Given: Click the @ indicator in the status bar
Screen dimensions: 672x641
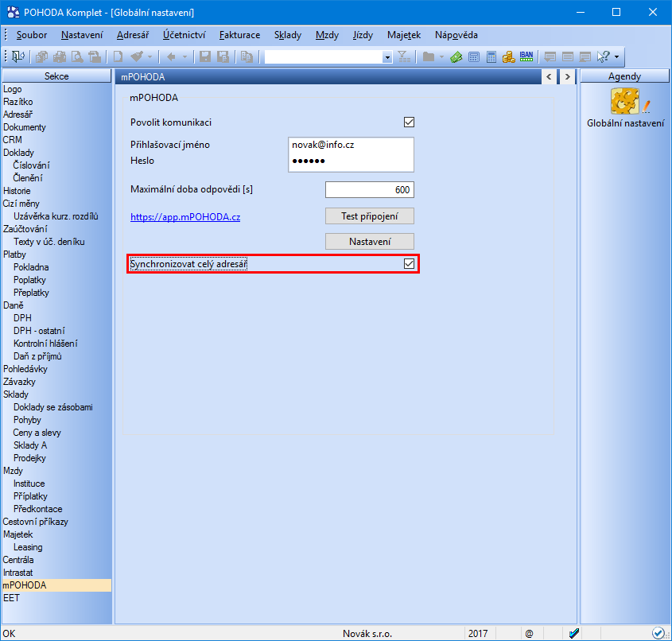Looking at the screenshot, I should tap(530, 633).
